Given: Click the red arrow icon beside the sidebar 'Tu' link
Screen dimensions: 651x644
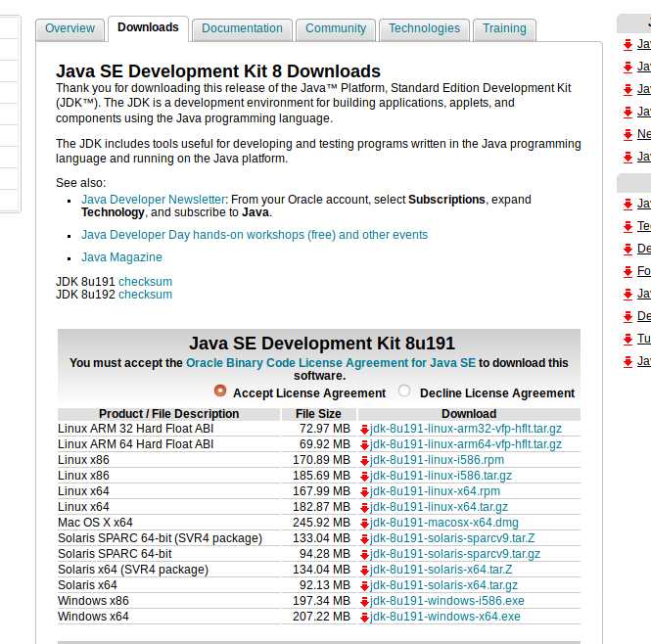Looking at the screenshot, I should (628, 339).
